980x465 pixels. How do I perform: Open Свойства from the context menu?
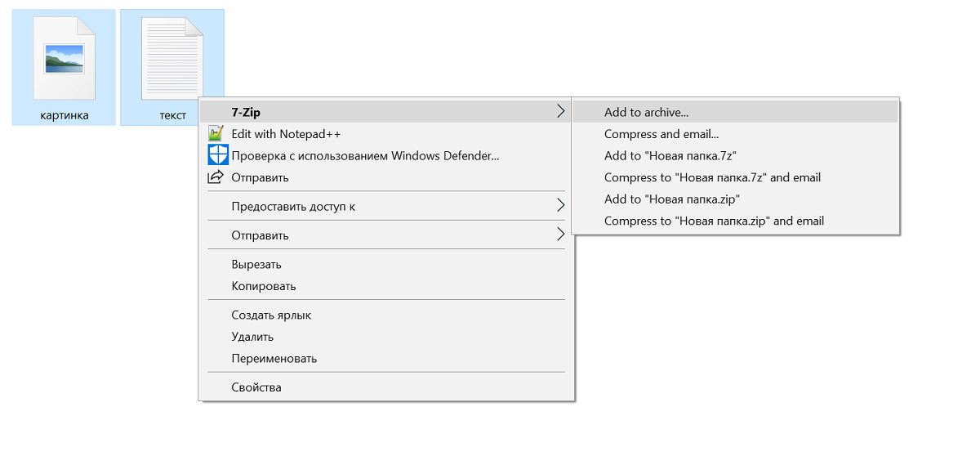pyautogui.click(x=256, y=387)
